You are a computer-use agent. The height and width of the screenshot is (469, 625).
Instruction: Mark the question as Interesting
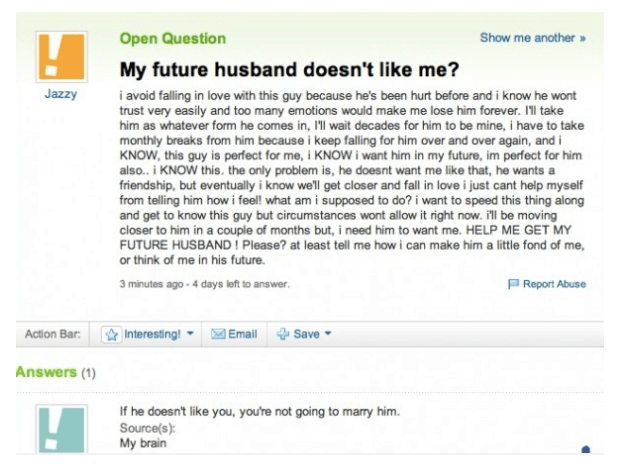[x=152, y=334]
